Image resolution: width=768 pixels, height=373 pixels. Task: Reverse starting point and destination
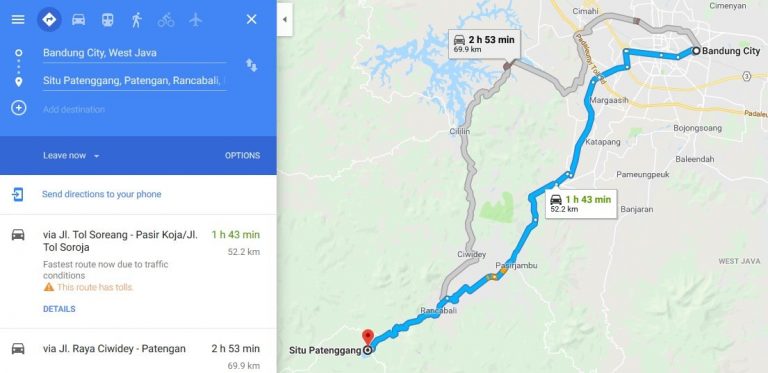pyautogui.click(x=251, y=66)
